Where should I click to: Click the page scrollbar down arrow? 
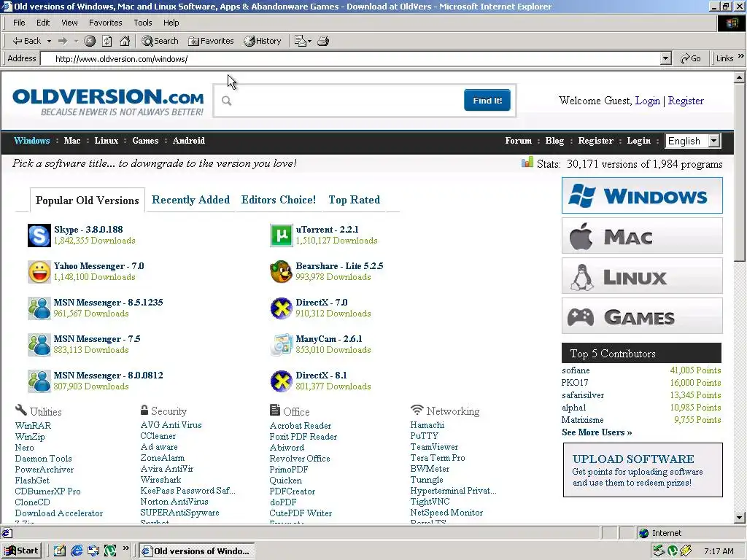click(x=740, y=518)
